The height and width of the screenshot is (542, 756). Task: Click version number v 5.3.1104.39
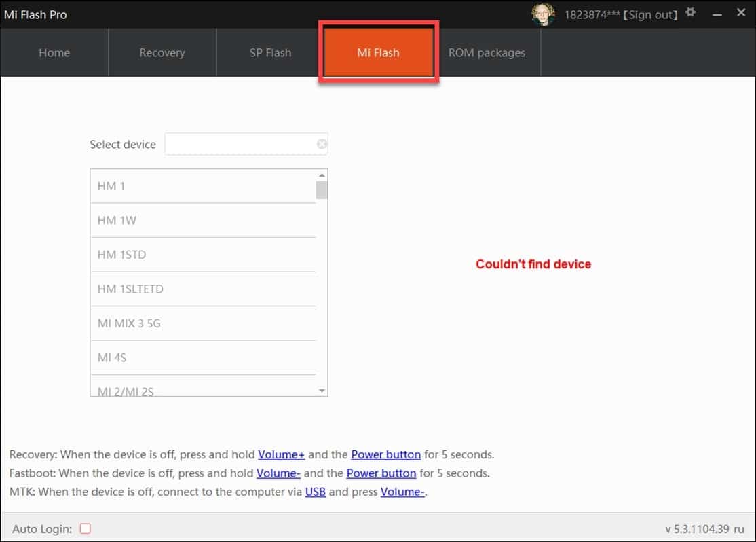(697, 529)
